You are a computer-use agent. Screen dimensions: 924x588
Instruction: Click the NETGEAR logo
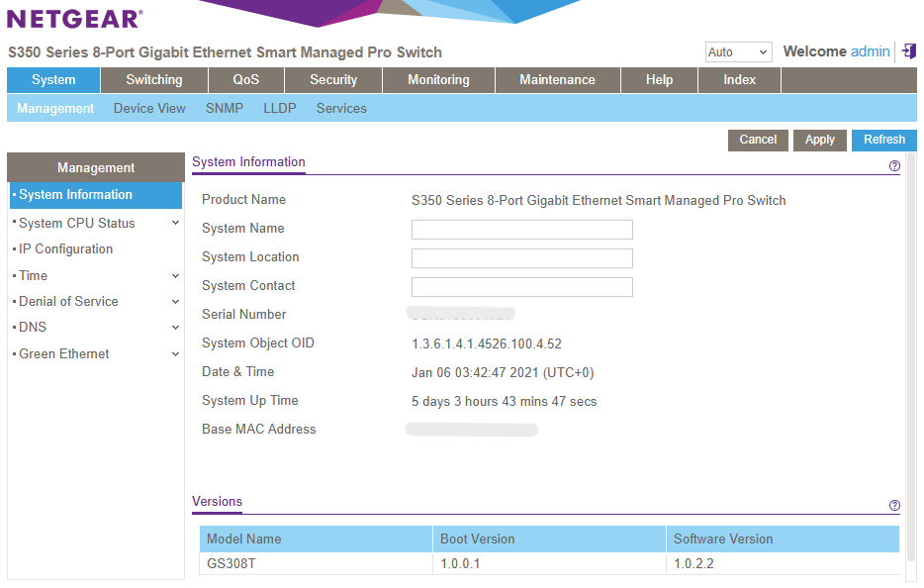pos(69,17)
